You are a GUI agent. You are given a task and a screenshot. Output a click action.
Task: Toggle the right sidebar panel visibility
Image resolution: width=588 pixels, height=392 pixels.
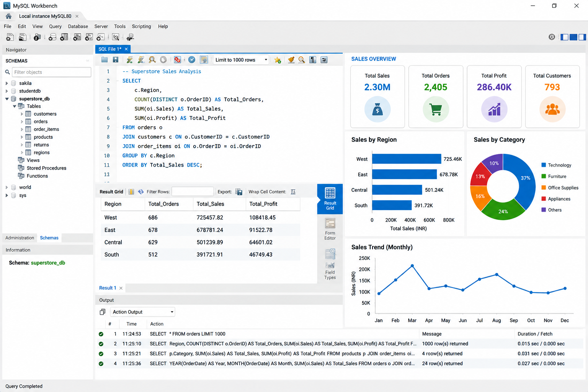[582, 37]
